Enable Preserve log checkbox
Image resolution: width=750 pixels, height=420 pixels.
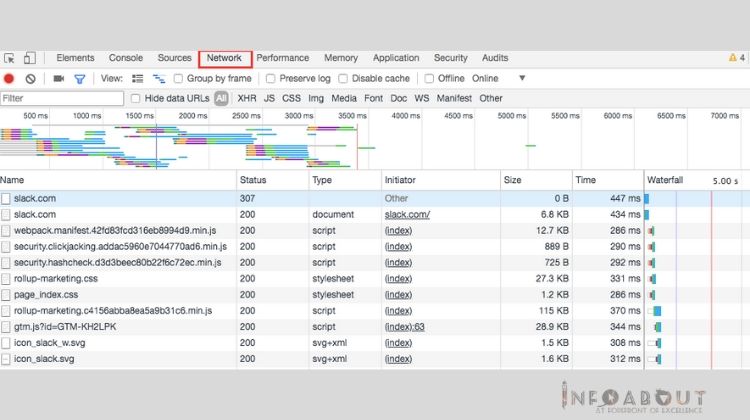click(270, 78)
